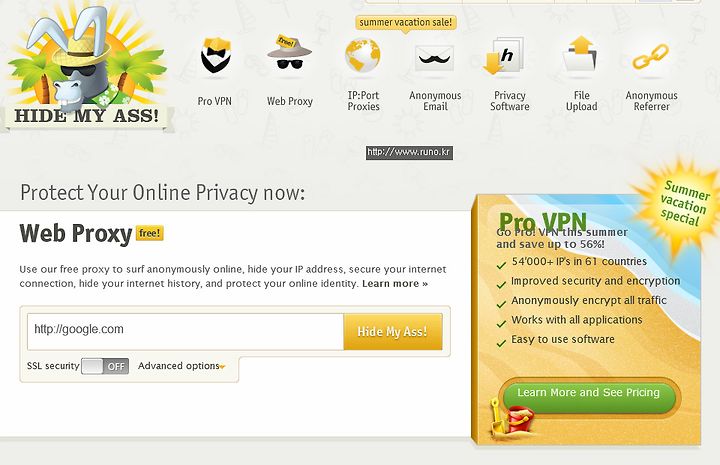Expand the Advanced options arrow
This screenshot has width=720, height=465.
pyautogui.click(x=222, y=367)
